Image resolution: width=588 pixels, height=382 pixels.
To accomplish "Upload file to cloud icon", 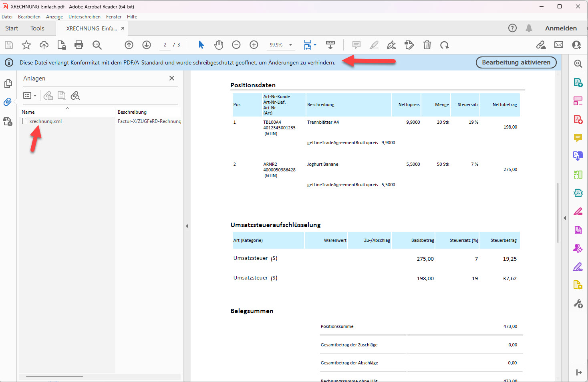I will pyautogui.click(x=44, y=45).
